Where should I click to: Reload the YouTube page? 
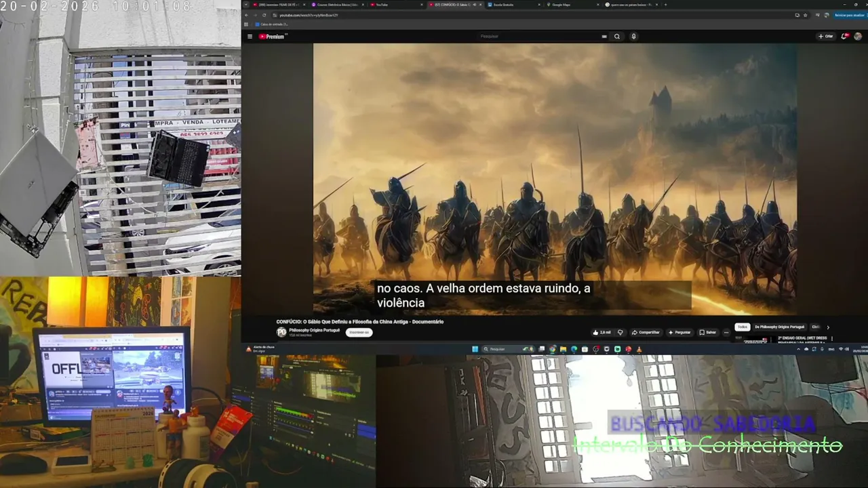[x=265, y=15]
